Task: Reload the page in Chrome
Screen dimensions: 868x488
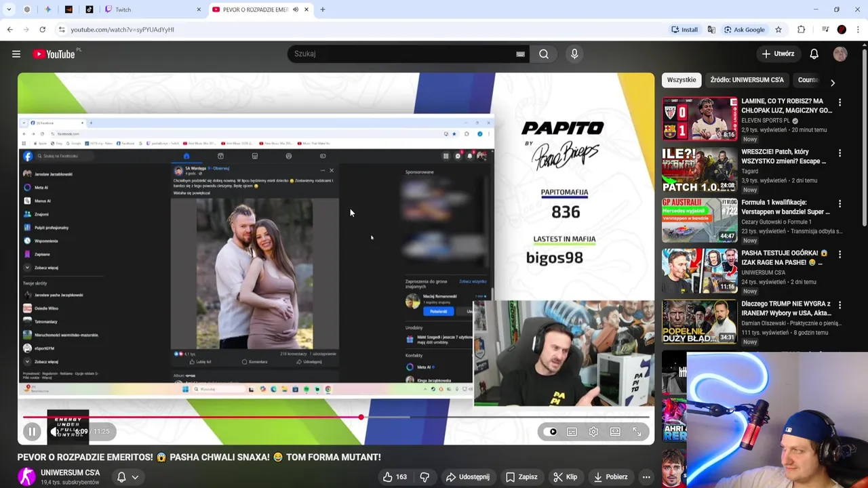Action: point(42,30)
